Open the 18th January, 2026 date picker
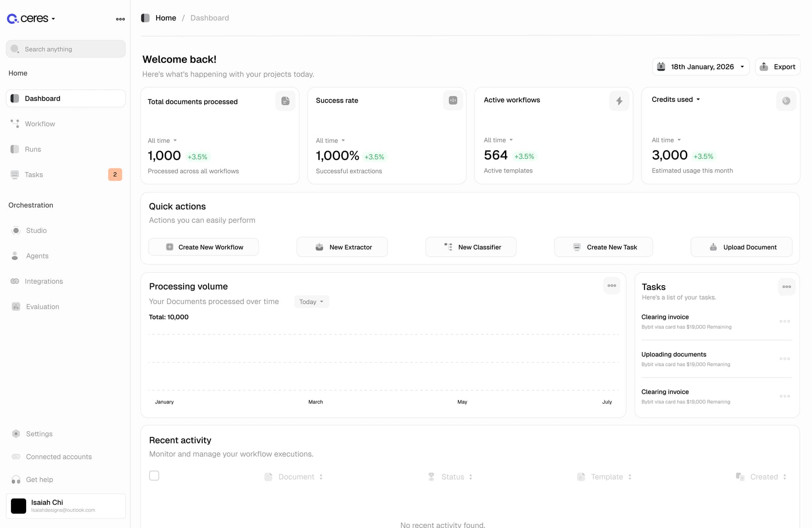The height and width of the screenshot is (528, 812). click(x=701, y=66)
